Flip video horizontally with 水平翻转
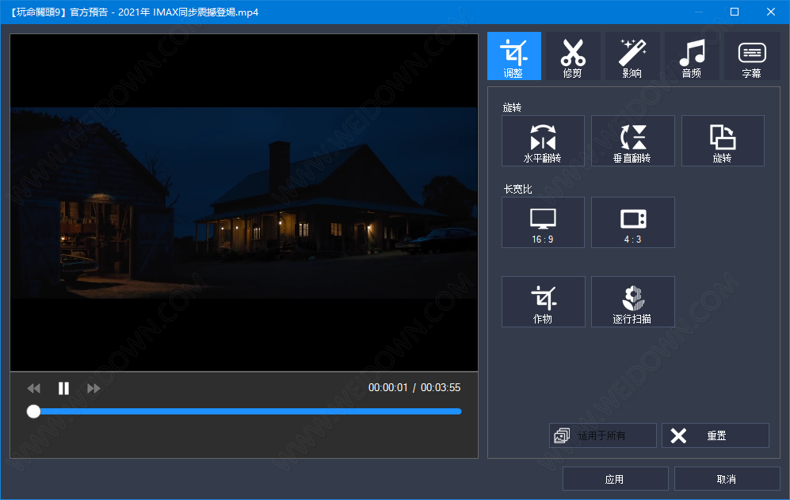This screenshot has height=500, width=790. pos(543,141)
